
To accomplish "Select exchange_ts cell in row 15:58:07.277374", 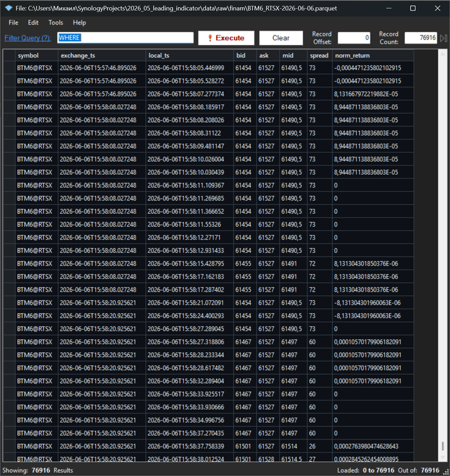I will point(102,94).
